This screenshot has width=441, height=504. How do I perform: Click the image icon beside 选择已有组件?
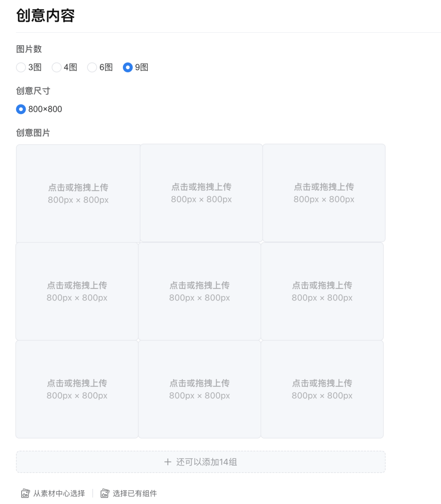[x=105, y=493]
